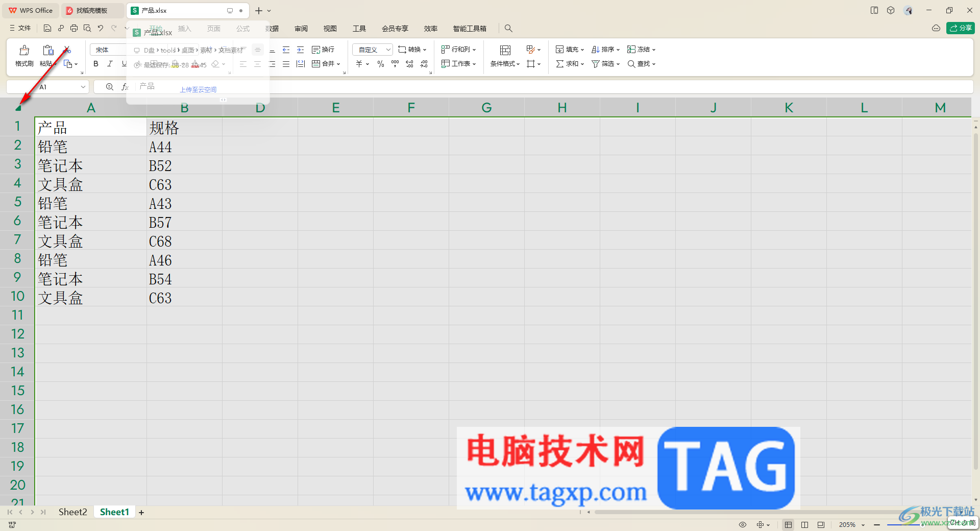Decrease indent in alignment group

tap(286, 50)
